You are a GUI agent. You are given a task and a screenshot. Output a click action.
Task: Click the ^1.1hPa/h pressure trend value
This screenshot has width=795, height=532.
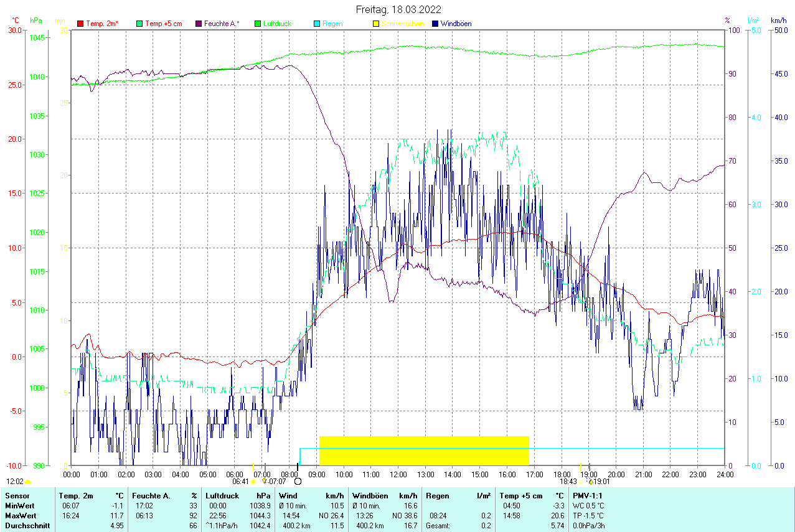pyautogui.click(x=222, y=526)
